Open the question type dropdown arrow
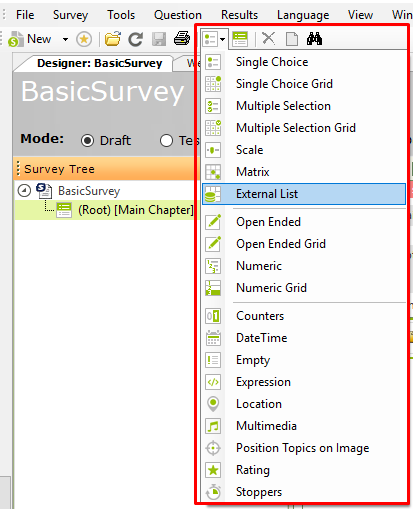 [x=222, y=39]
